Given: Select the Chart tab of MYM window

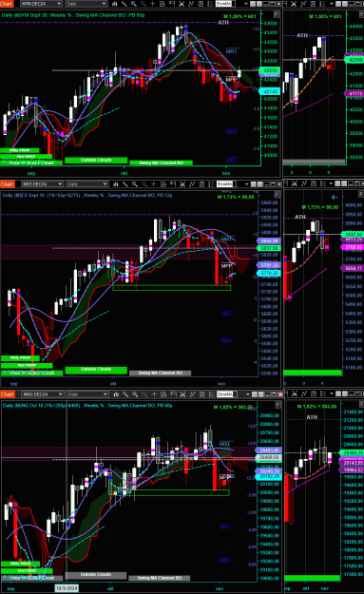Looking at the screenshot, I should tap(7, 4).
